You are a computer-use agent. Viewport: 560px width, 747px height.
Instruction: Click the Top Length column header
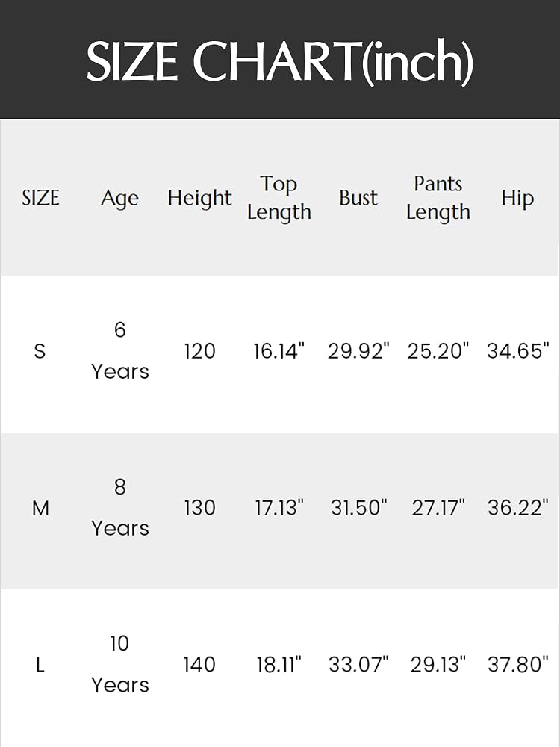279,198
